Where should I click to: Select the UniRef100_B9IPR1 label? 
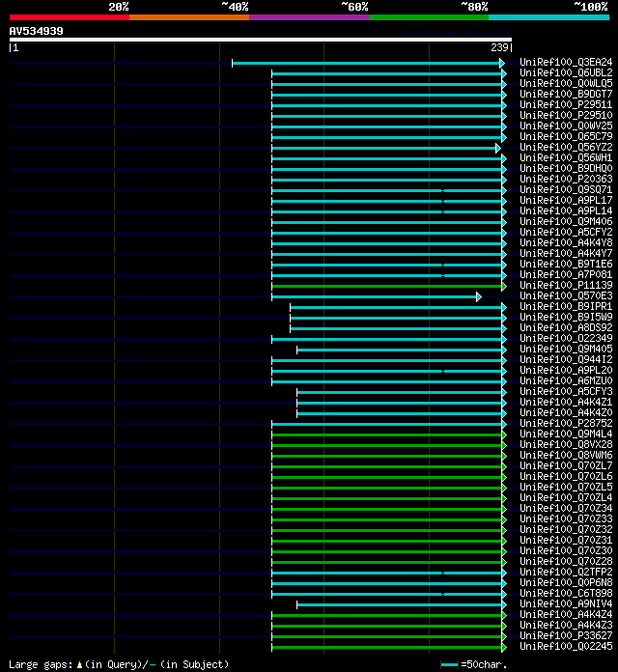point(566,306)
